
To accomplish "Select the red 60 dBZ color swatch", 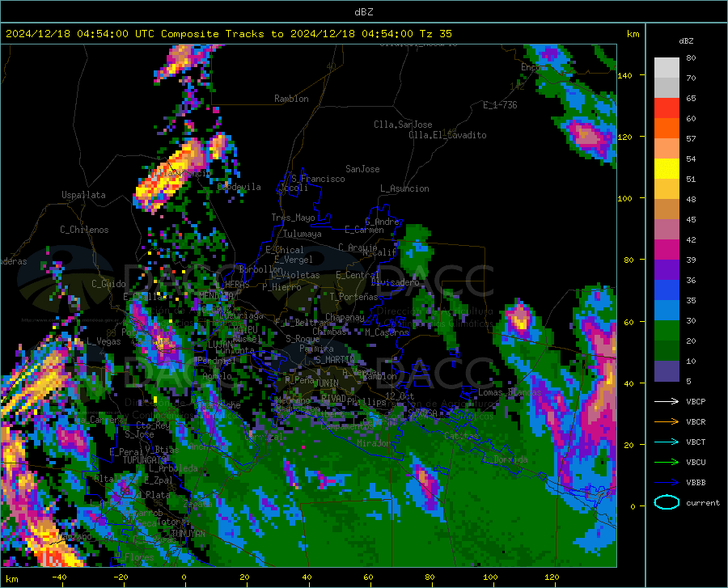I will [667, 108].
